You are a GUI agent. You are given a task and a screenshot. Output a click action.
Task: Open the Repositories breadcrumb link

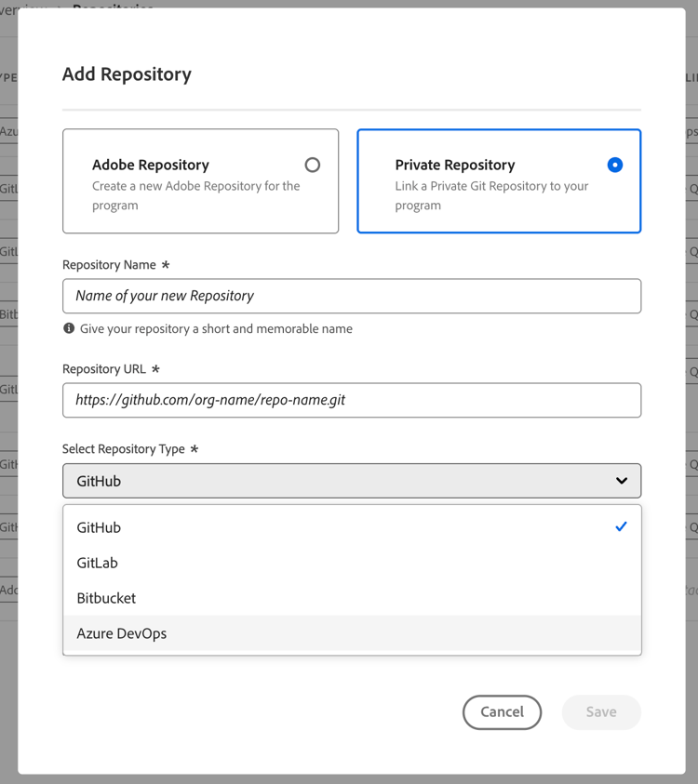point(112,9)
